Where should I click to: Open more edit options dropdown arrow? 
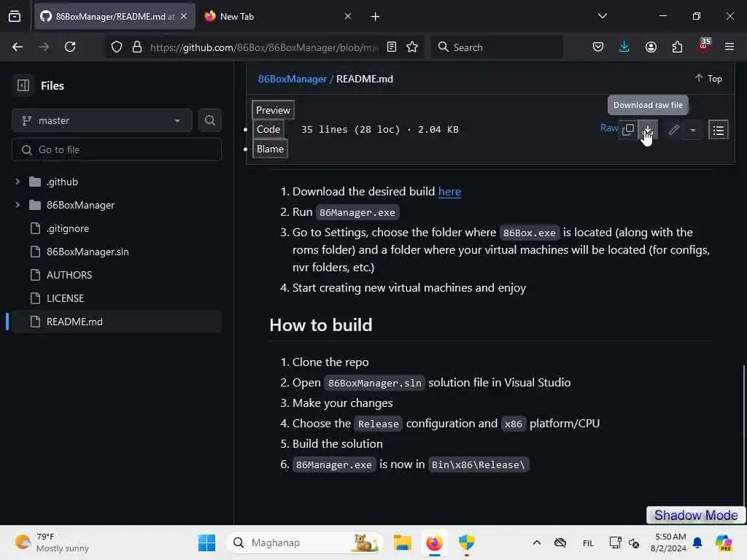(x=693, y=130)
